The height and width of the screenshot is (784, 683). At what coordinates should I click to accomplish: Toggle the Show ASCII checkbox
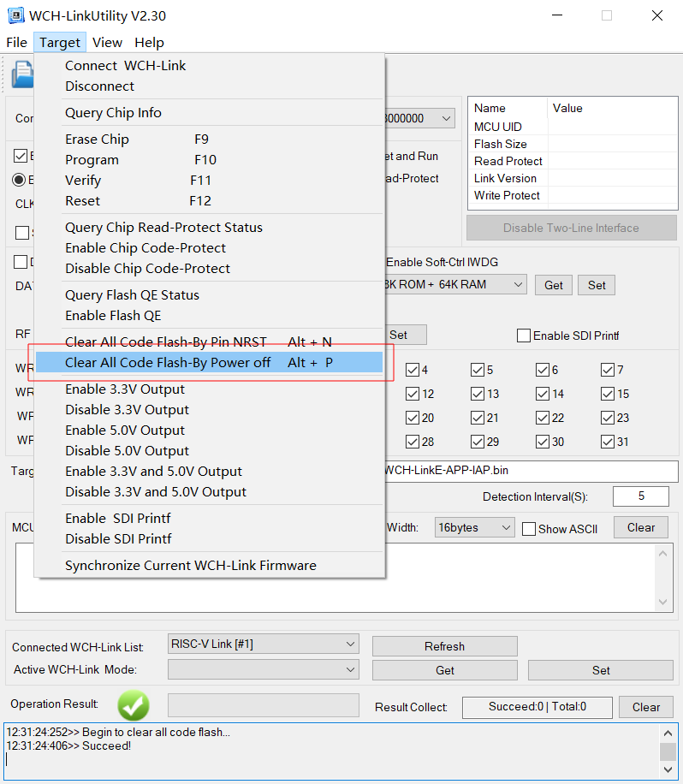click(528, 529)
